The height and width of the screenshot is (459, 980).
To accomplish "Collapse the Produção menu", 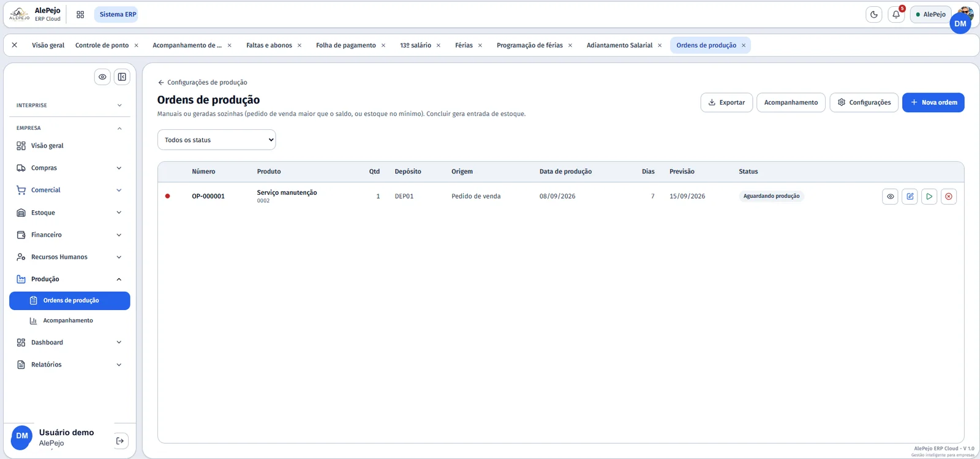I will [x=70, y=279].
